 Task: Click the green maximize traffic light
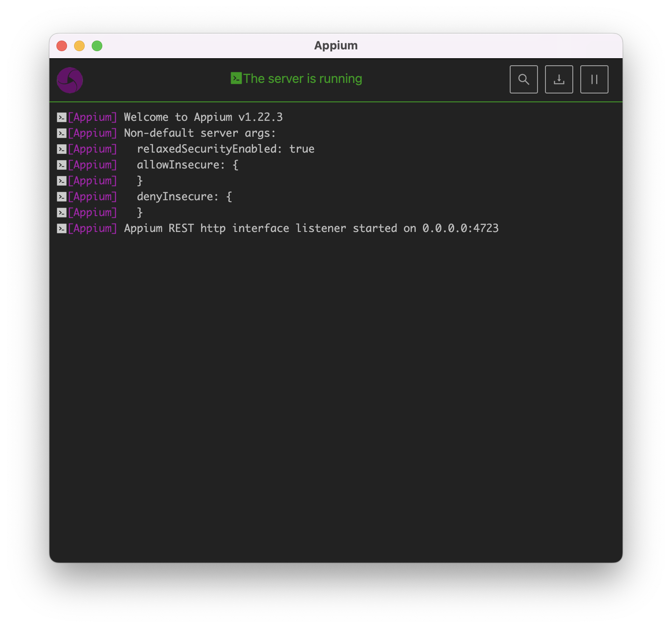(x=97, y=45)
